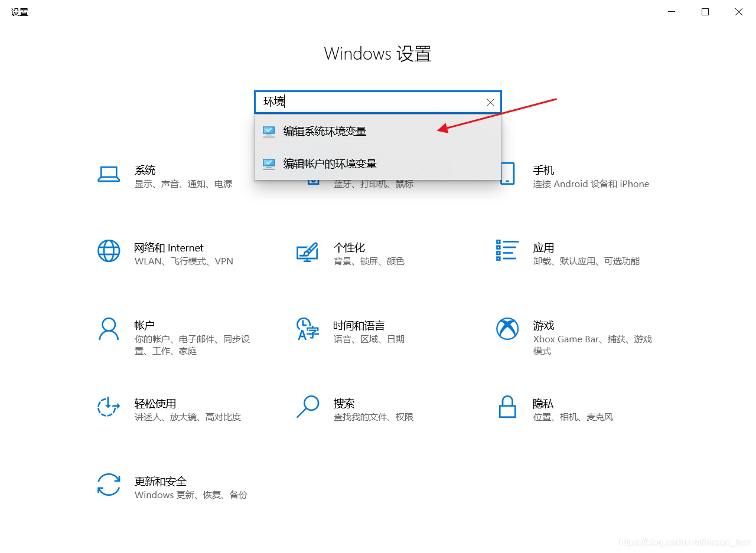Click 时间和语言 category title
Image resolution: width=756 pixels, height=553 pixels.
click(359, 326)
